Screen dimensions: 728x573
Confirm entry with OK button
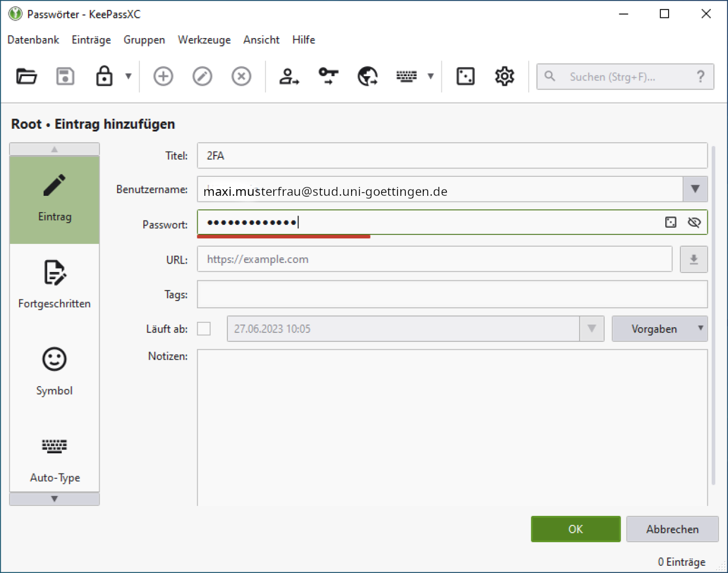[576, 529]
